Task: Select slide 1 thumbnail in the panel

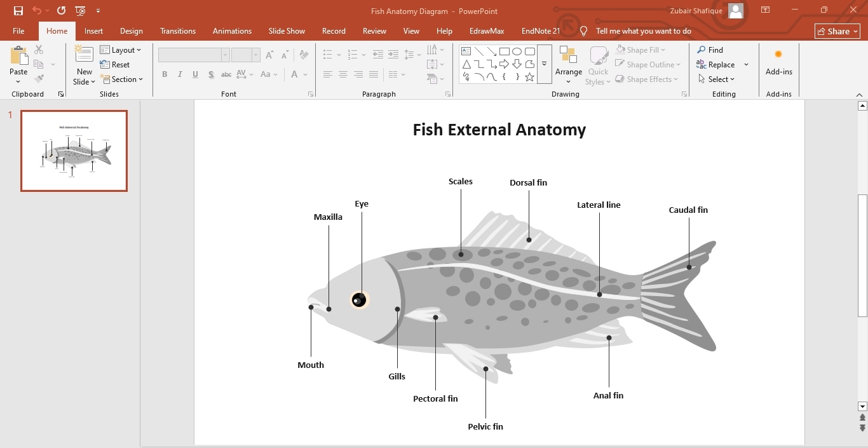Action: [x=74, y=151]
